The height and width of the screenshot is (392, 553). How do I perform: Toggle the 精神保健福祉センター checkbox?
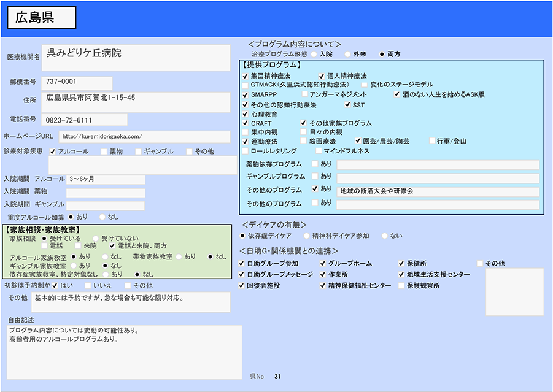(x=322, y=286)
